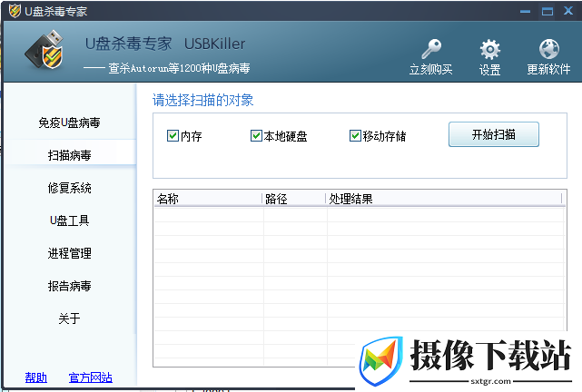Click the 路径 column header

294,199
